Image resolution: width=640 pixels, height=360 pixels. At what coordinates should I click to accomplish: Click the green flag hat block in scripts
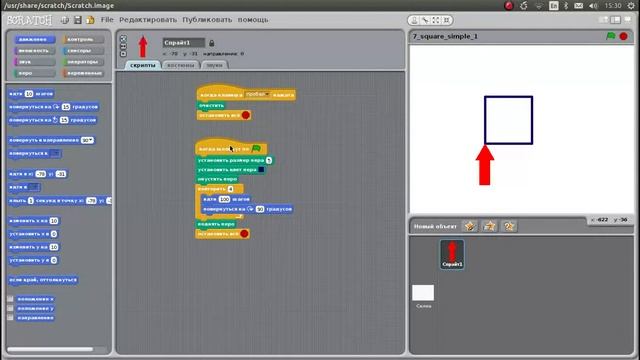point(231,147)
